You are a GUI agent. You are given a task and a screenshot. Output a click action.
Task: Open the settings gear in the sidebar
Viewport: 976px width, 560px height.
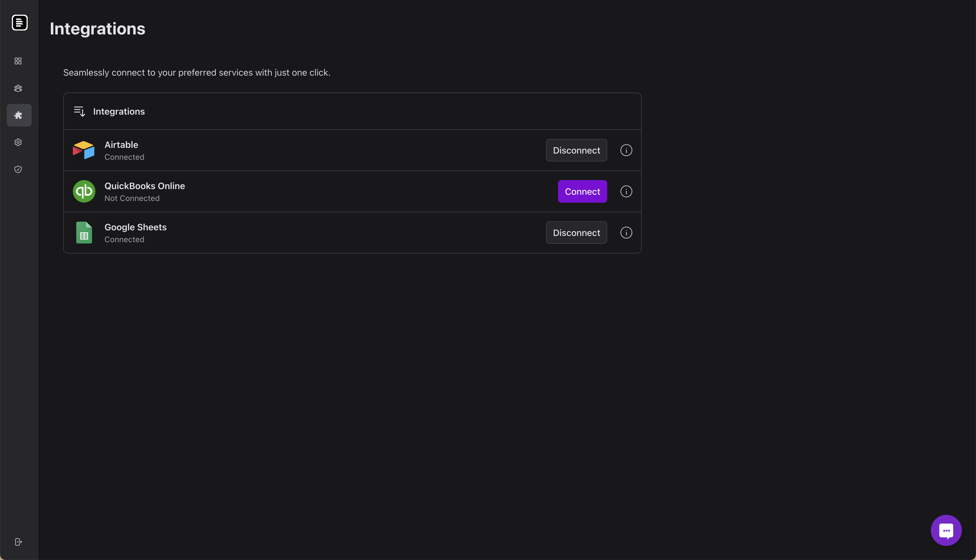(18, 142)
